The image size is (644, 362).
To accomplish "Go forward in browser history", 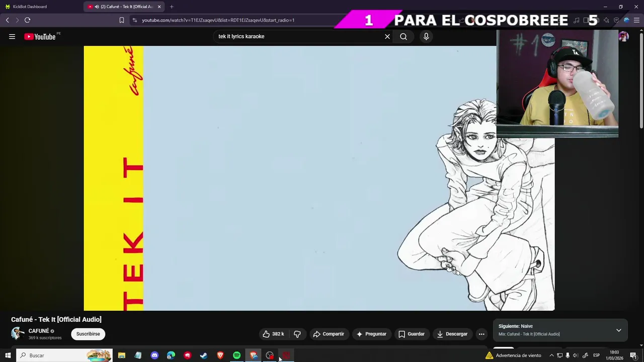I will (x=17, y=20).
